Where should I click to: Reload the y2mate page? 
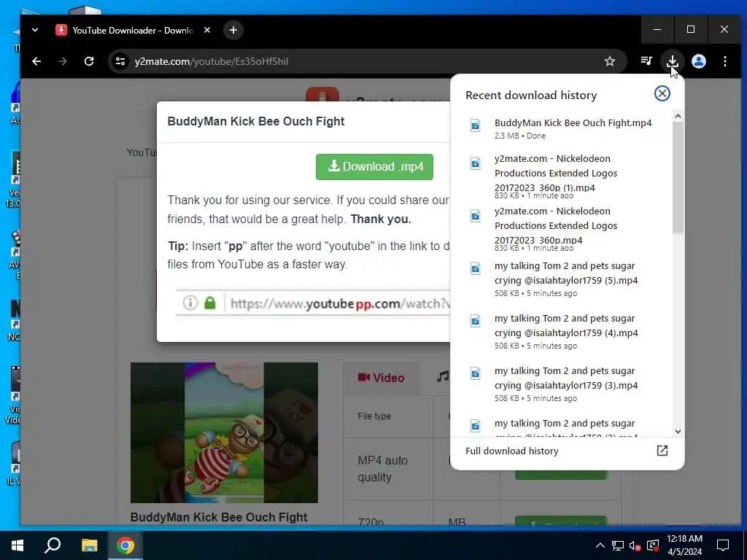[89, 61]
